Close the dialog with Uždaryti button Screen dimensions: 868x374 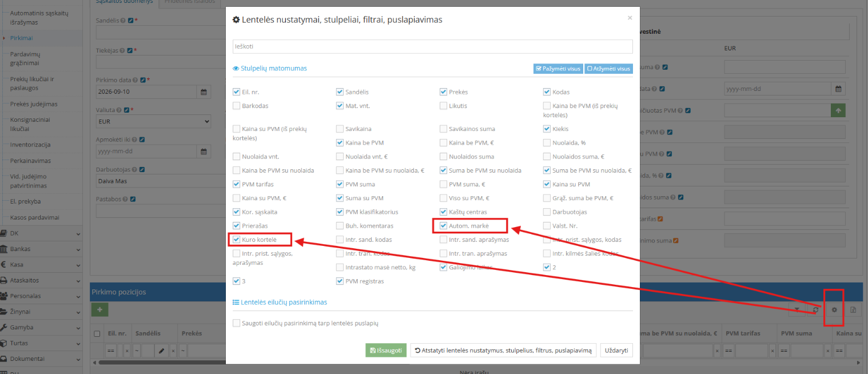pos(616,350)
